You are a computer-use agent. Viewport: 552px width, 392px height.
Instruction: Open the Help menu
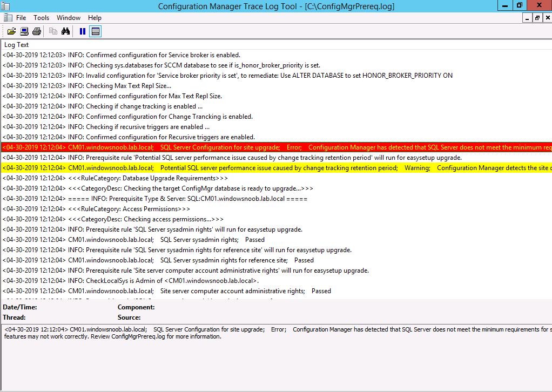click(95, 18)
